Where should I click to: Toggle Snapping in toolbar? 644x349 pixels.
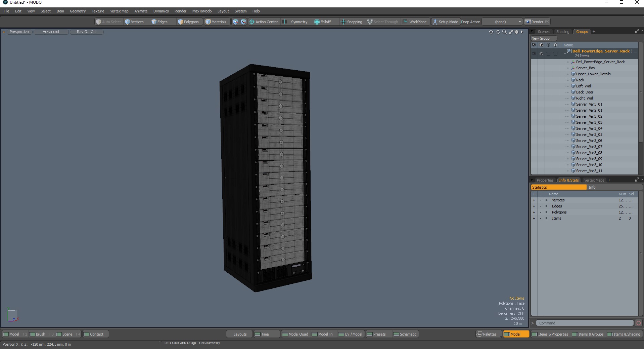pyautogui.click(x=352, y=22)
